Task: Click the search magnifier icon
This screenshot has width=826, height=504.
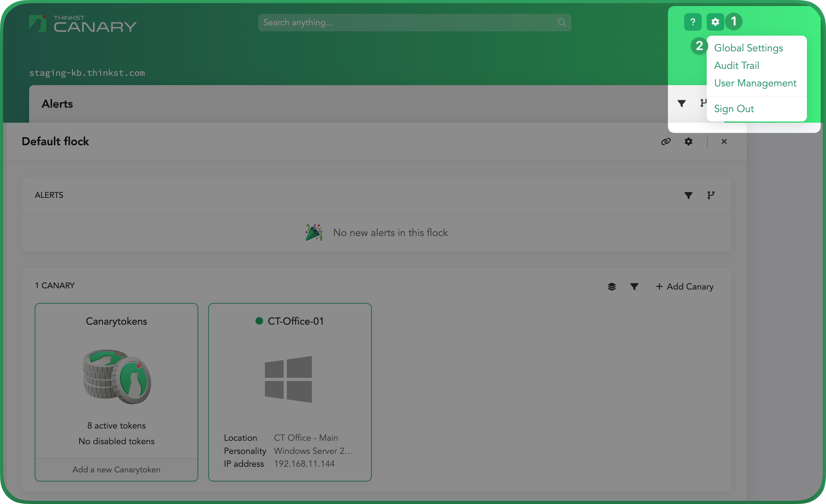Action: click(x=561, y=23)
